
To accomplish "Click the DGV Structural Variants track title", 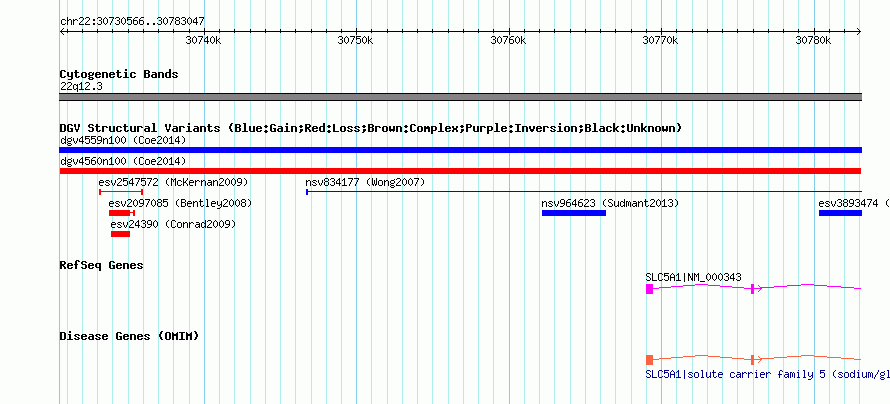I will (x=371, y=128).
